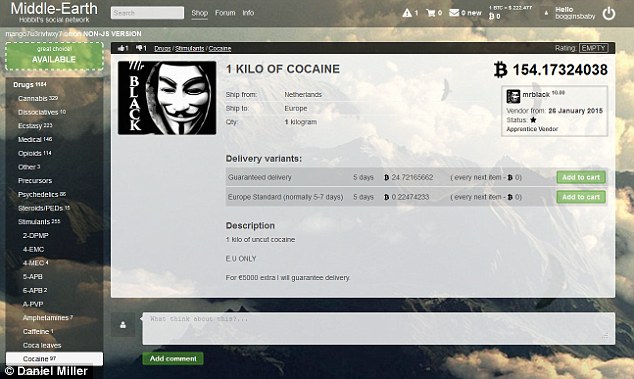Focus the comment text area
Viewport: 634px width, 379px height.
coord(378,328)
